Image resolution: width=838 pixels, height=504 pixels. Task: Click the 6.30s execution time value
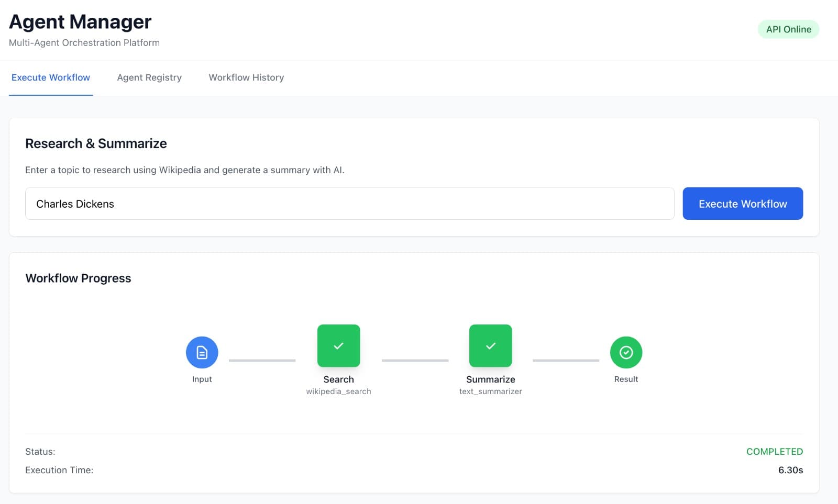(791, 470)
